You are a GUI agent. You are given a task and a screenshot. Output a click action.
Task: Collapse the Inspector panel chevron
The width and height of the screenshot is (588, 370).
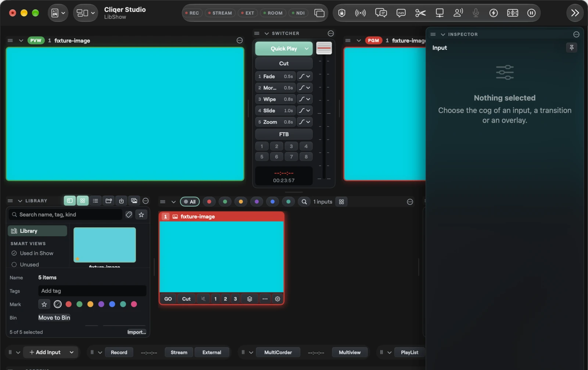click(443, 34)
